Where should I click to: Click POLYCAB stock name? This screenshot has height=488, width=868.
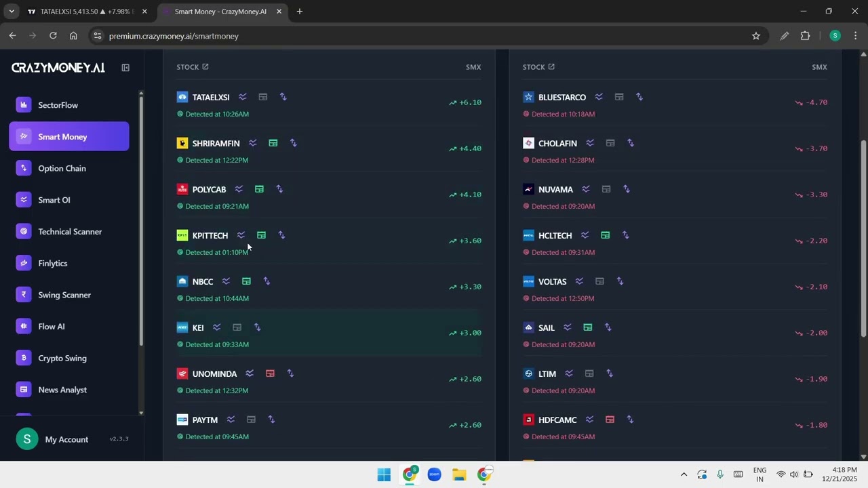(209, 190)
